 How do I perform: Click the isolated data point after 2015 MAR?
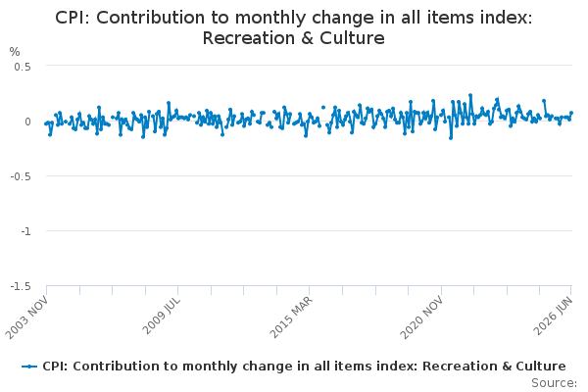323,107
